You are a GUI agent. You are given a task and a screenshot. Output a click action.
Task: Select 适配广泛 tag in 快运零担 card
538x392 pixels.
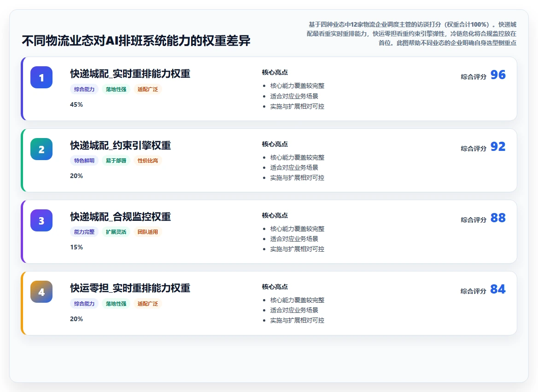tap(147, 304)
